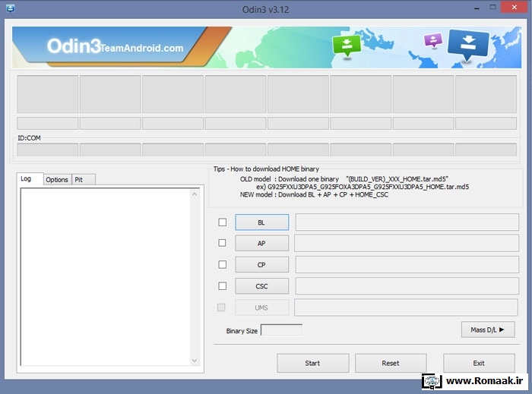The width and height of the screenshot is (532, 394).
Task: Click the CP file path field
Action: tap(407, 265)
